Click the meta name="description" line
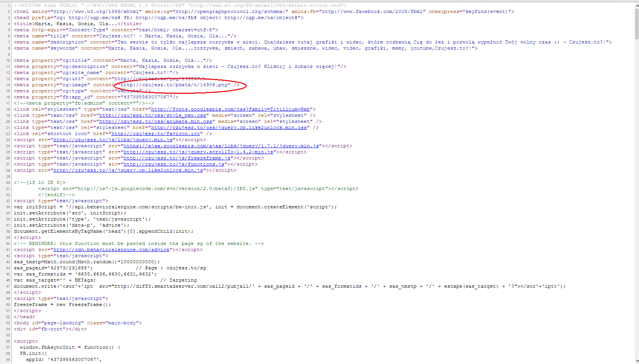The image size is (639, 364). coord(313,42)
